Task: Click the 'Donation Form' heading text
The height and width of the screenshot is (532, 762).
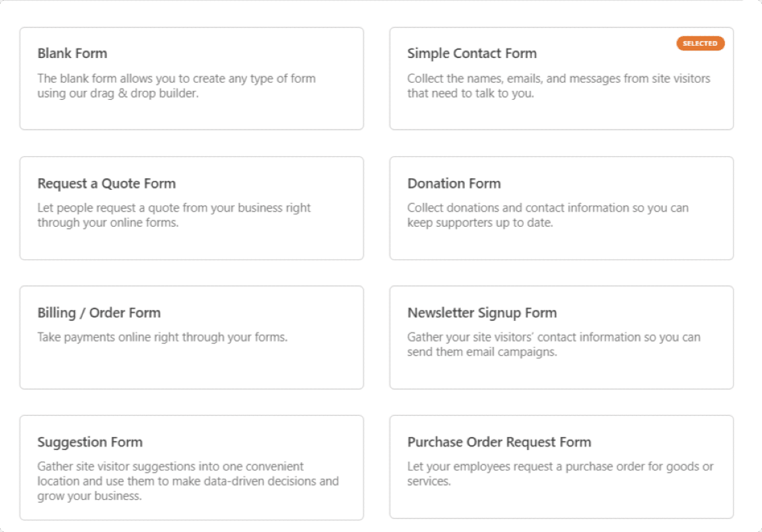Action: (x=454, y=183)
